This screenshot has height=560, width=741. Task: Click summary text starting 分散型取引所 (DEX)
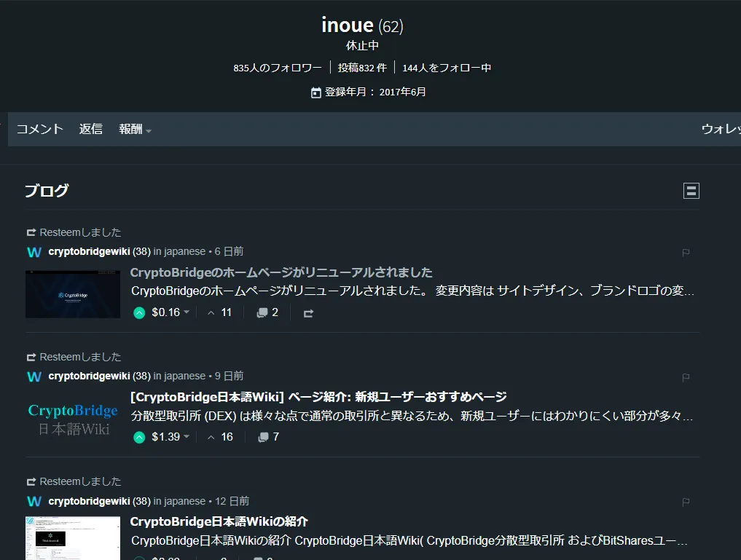click(x=412, y=416)
